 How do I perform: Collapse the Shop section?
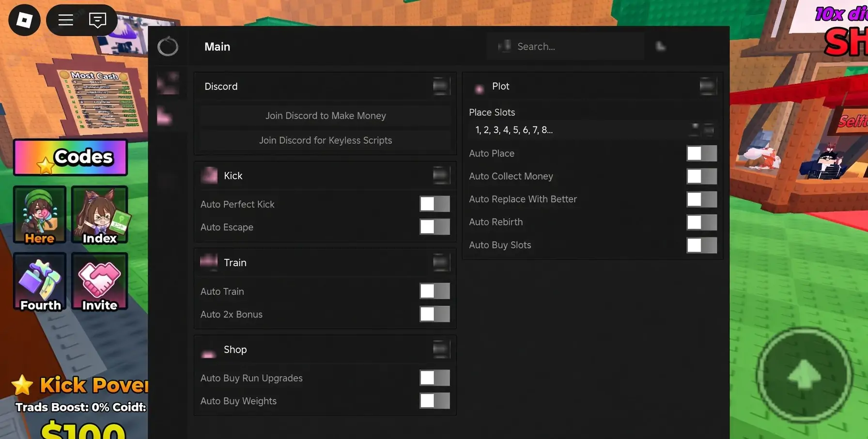(441, 349)
